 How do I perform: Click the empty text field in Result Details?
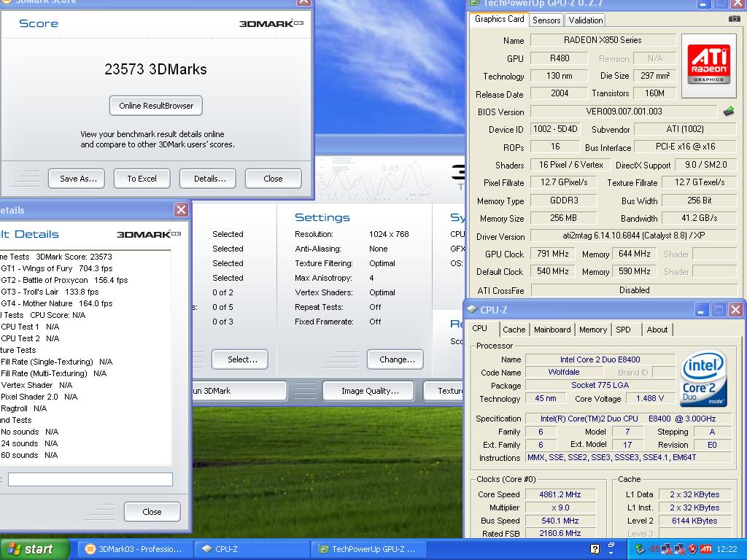(x=90, y=480)
